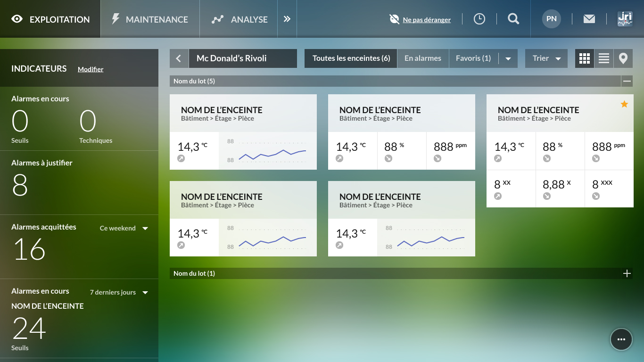Select the En alarmes filter
The height and width of the screenshot is (362, 644).
423,58
